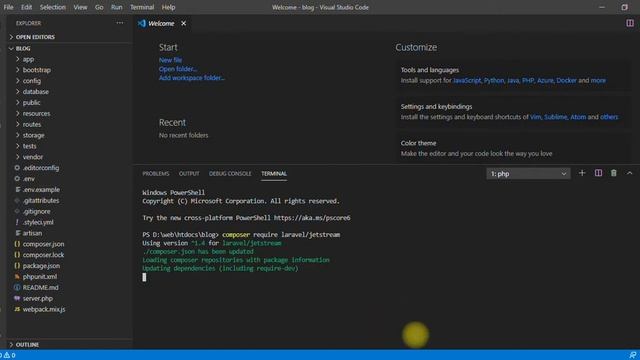Viewport: 640px width, 360px height.
Task: Click the warnings indicator in status bar
Action: [9, 355]
